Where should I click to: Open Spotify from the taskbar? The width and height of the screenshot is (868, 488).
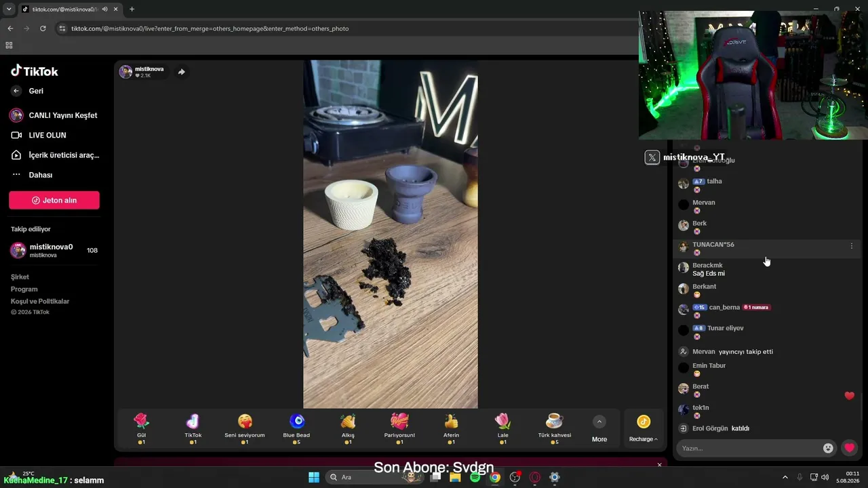(x=475, y=477)
